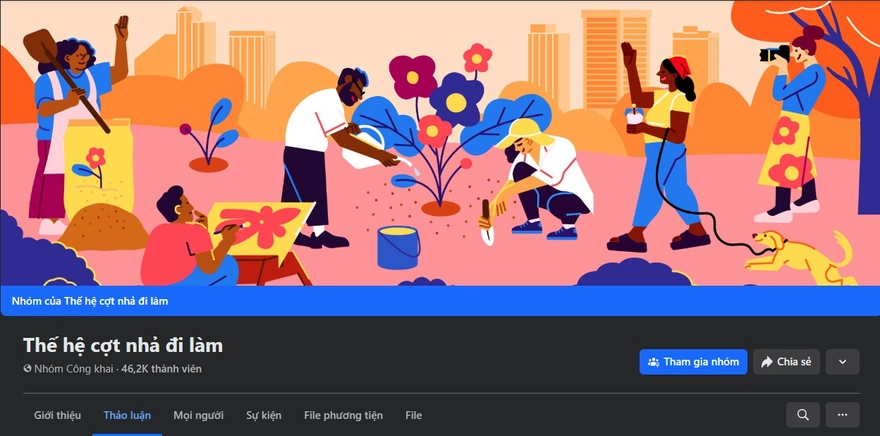Click the Chia sẻ share button

[x=786, y=362]
